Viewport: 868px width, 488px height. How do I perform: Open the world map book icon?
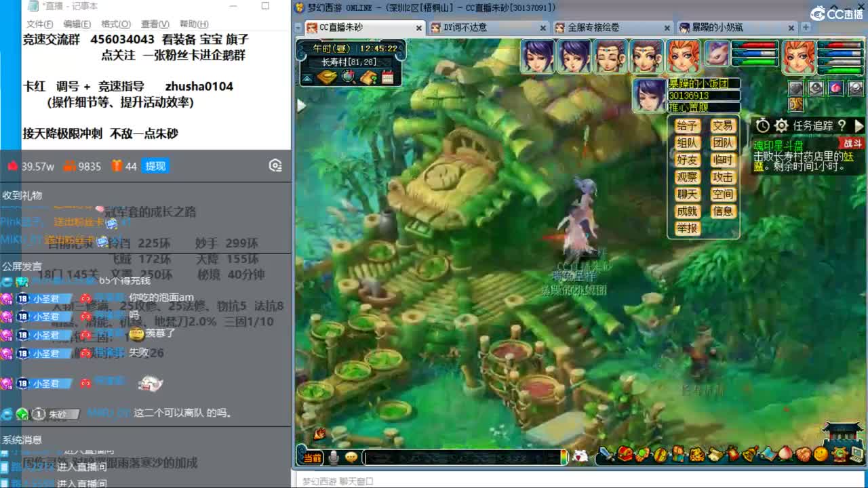click(x=327, y=77)
